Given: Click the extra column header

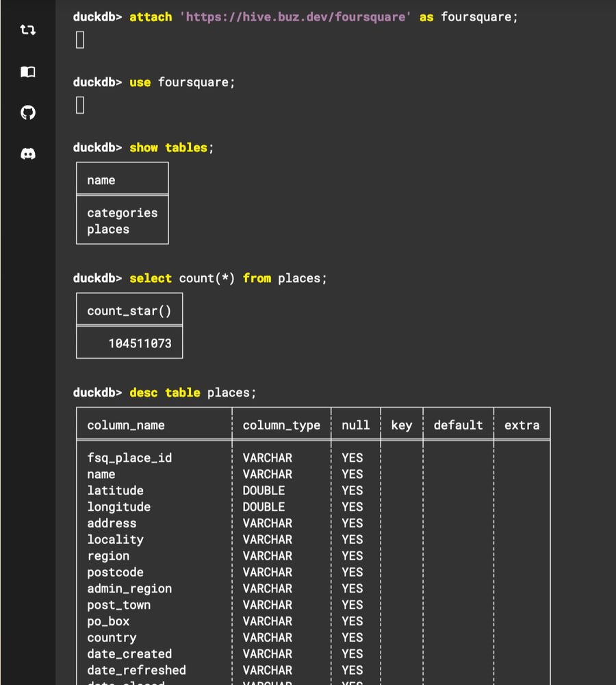Looking at the screenshot, I should [522, 425].
